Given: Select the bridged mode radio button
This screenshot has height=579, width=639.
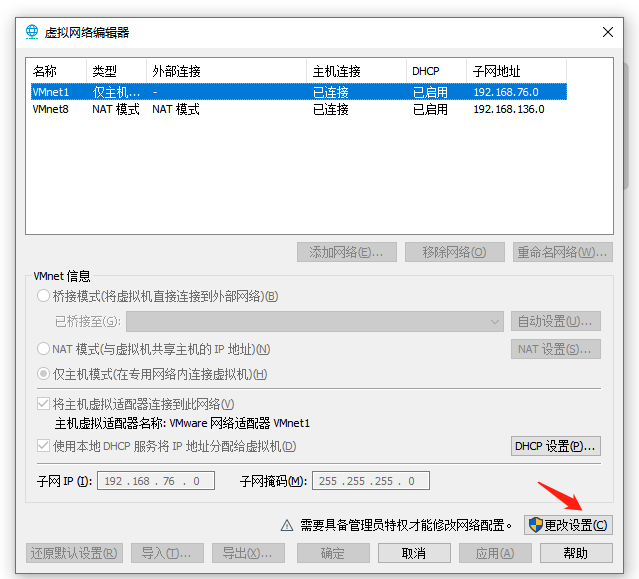Looking at the screenshot, I should click(x=43, y=296).
